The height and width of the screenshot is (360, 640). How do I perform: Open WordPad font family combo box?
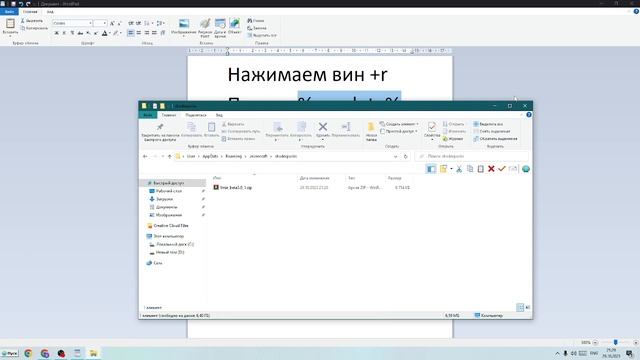coord(72,23)
